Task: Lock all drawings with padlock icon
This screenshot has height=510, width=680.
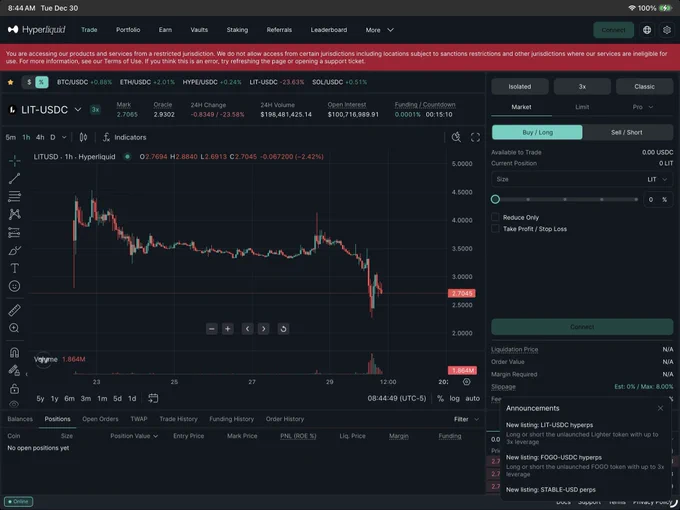Action: coord(14,389)
